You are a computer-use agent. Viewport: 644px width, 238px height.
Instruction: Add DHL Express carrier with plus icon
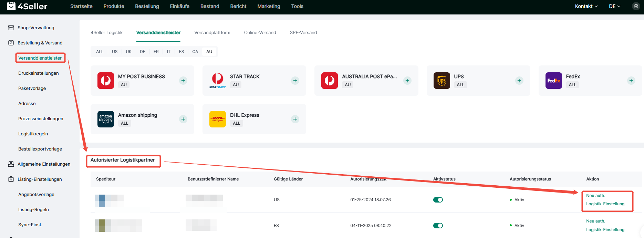click(x=295, y=119)
